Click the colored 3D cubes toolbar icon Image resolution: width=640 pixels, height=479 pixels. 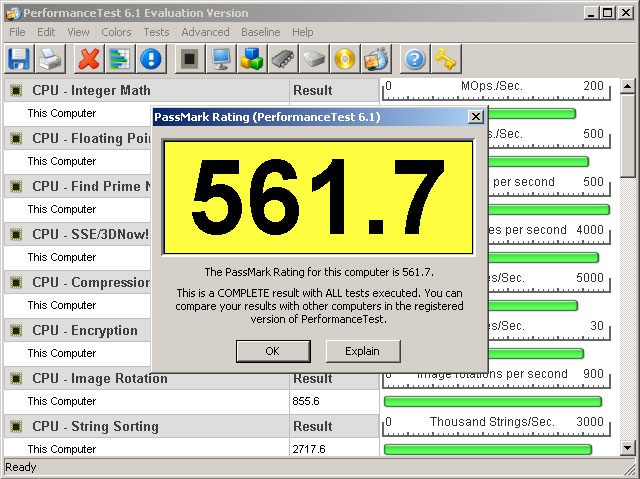pos(252,59)
